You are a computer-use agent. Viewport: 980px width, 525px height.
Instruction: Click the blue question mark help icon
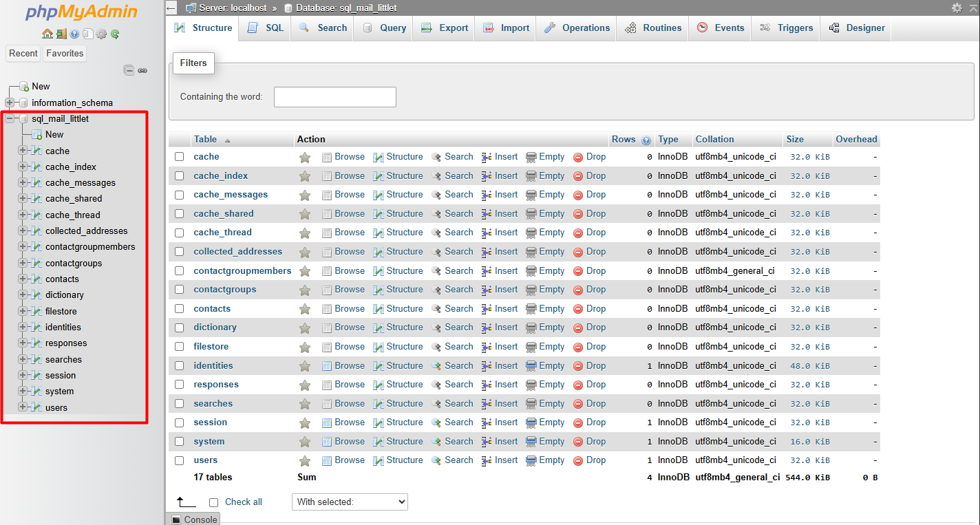(x=75, y=32)
